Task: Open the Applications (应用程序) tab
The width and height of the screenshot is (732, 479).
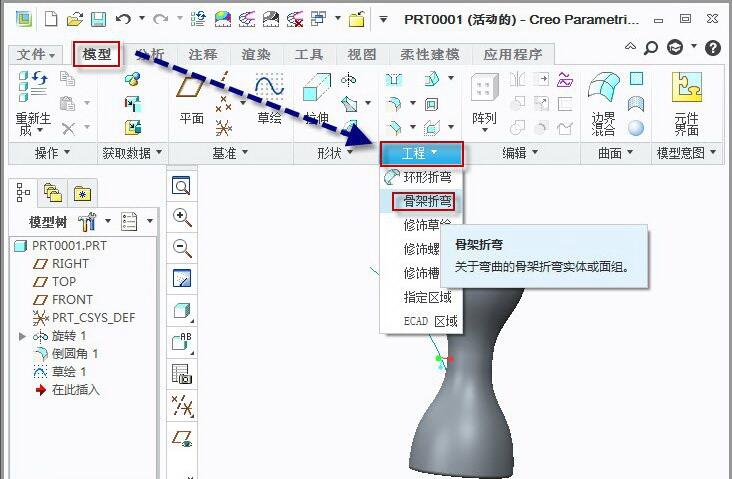Action: (513, 54)
